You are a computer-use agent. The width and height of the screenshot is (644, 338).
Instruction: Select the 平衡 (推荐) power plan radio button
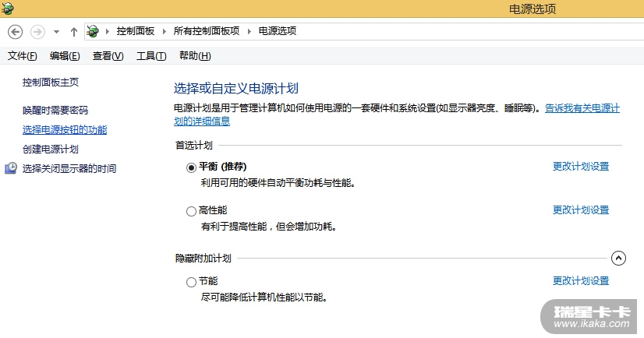coord(191,167)
